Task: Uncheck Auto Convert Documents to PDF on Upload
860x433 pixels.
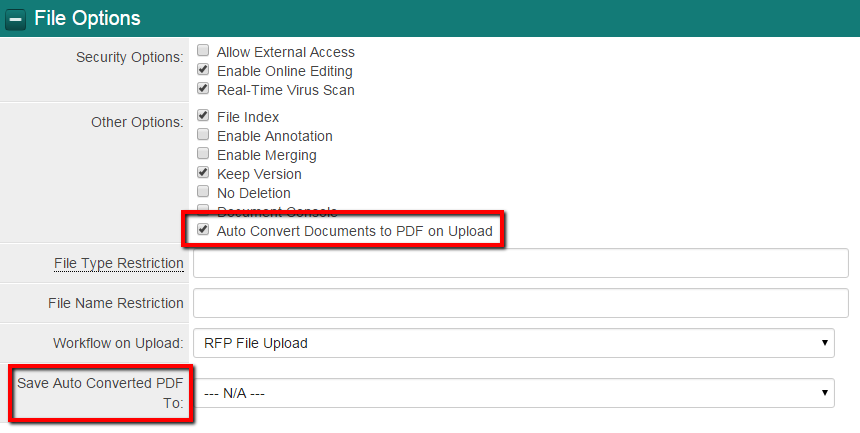Action: [x=204, y=230]
